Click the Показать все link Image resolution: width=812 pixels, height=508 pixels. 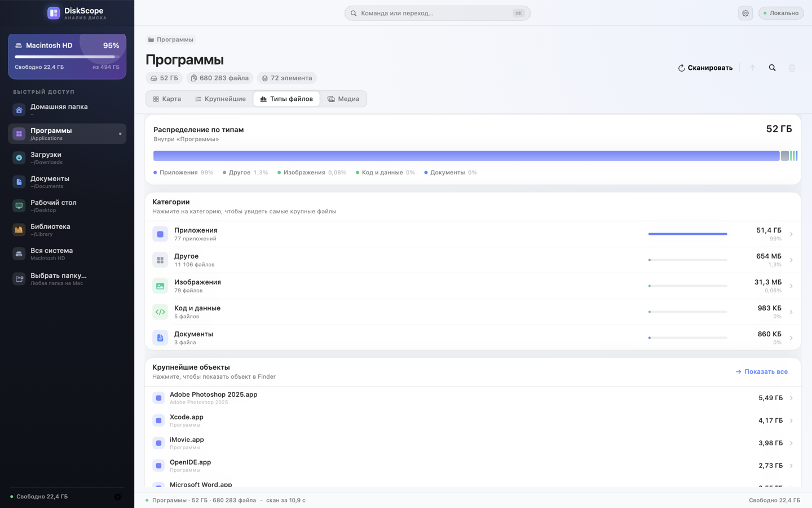tap(761, 371)
